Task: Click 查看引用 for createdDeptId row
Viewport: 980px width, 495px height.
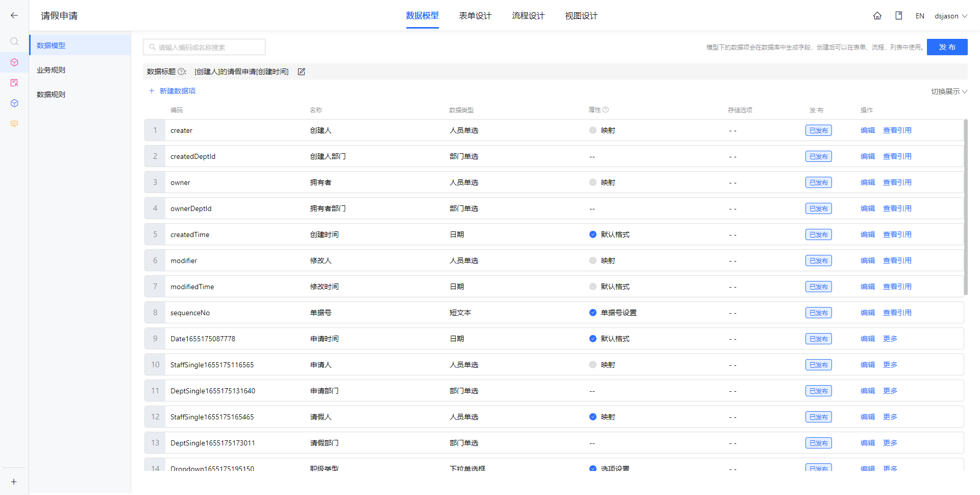Action: pos(897,156)
